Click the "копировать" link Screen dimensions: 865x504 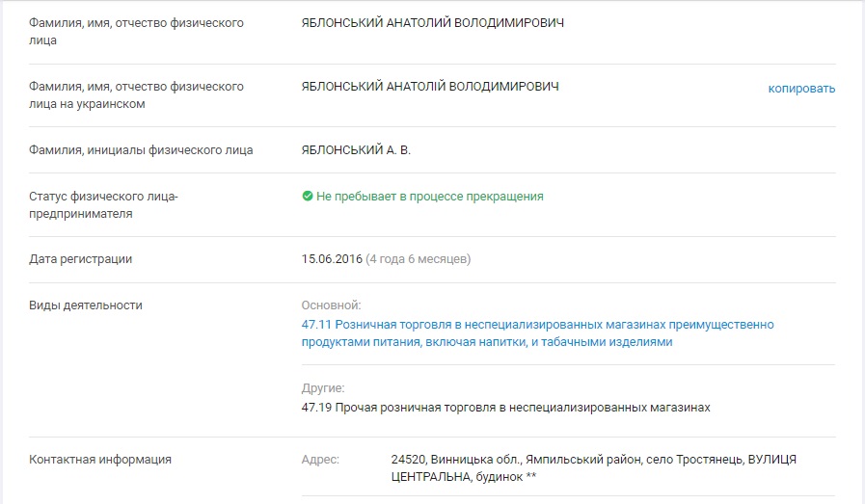[x=801, y=89]
